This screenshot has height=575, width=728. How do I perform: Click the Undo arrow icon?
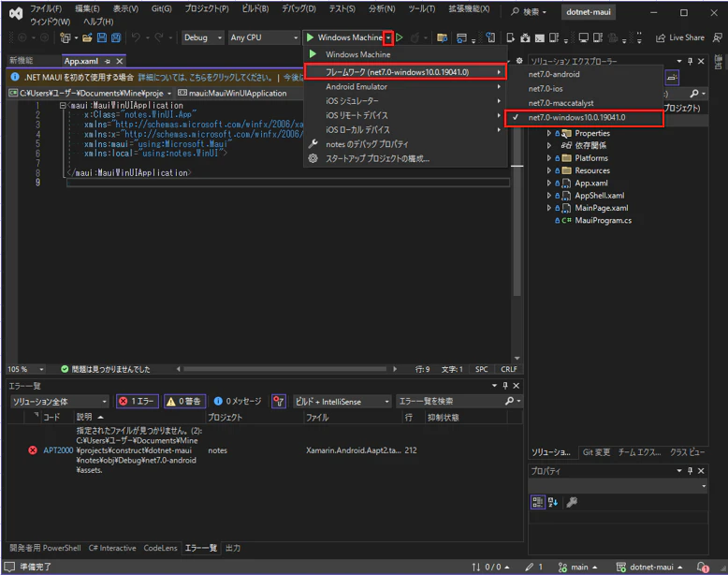click(x=136, y=37)
